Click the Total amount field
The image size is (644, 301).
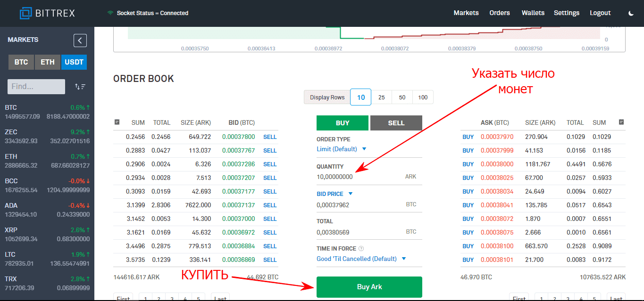point(369,232)
